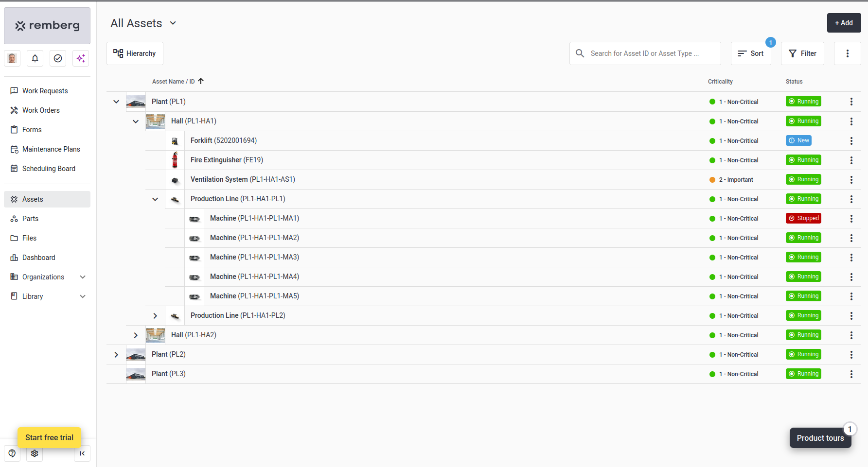Click the checkmark tasks icon in sidebar
This screenshot has width=868, height=467.
[58, 58]
